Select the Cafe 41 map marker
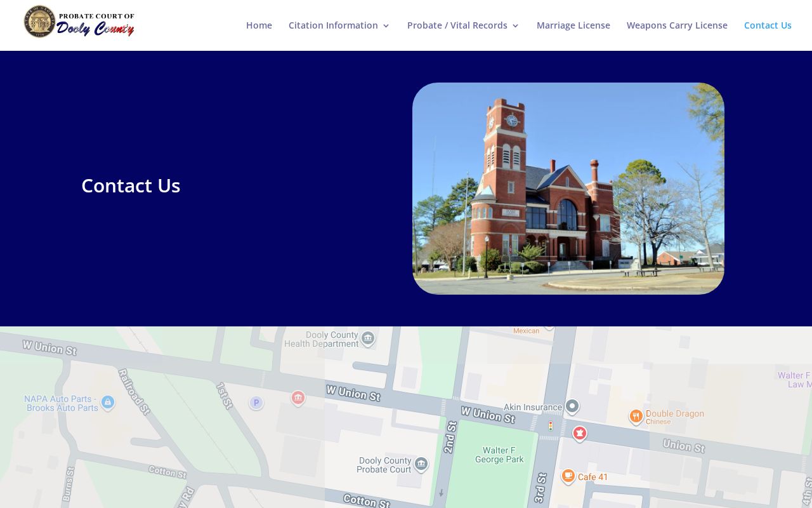The width and height of the screenshot is (812, 508). tap(568, 476)
